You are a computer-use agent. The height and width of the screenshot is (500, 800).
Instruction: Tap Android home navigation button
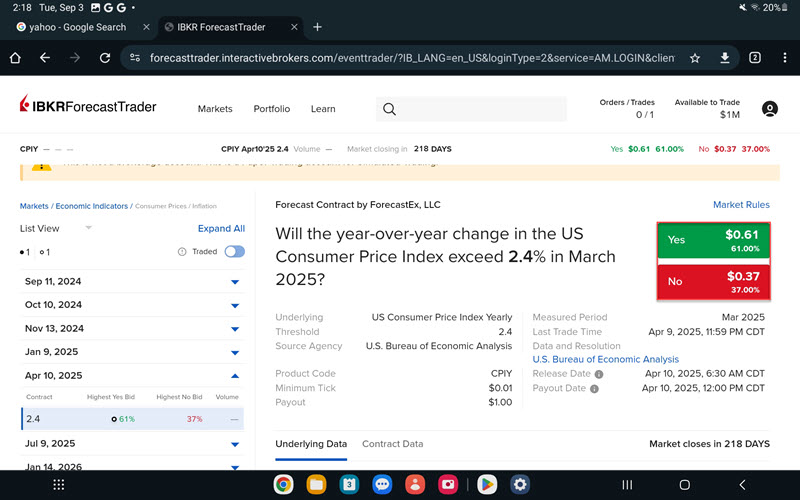point(685,485)
